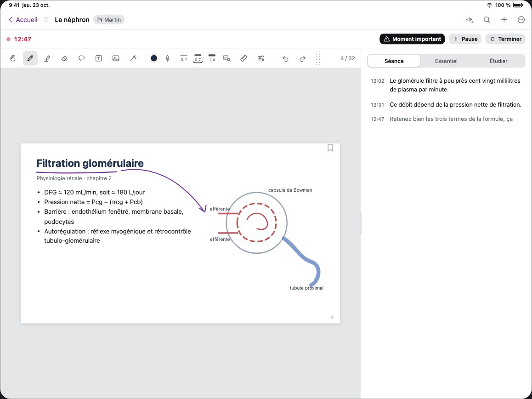The height and width of the screenshot is (399, 532).
Task: Click the Pr Martin tag
Action: point(109,20)
